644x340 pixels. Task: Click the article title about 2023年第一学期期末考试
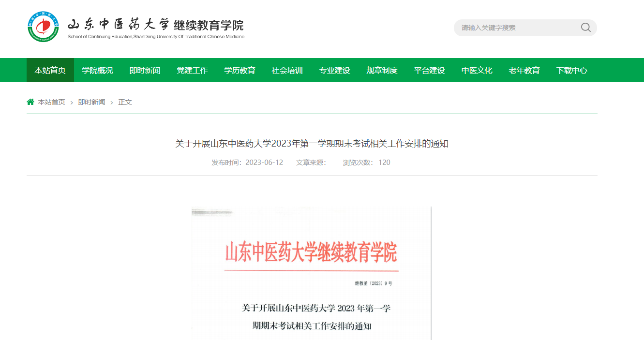coord(312,144)
